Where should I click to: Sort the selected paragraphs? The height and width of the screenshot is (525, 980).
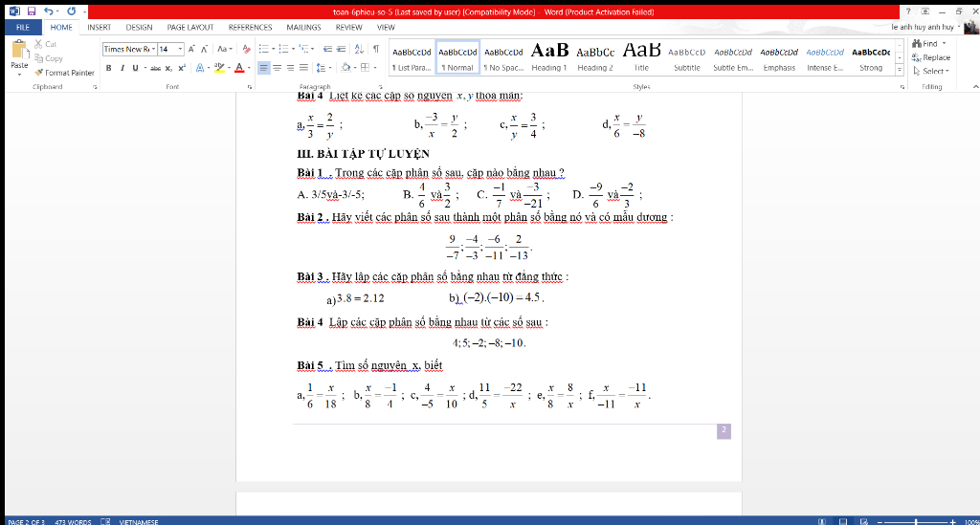click(x=359, y=49)
